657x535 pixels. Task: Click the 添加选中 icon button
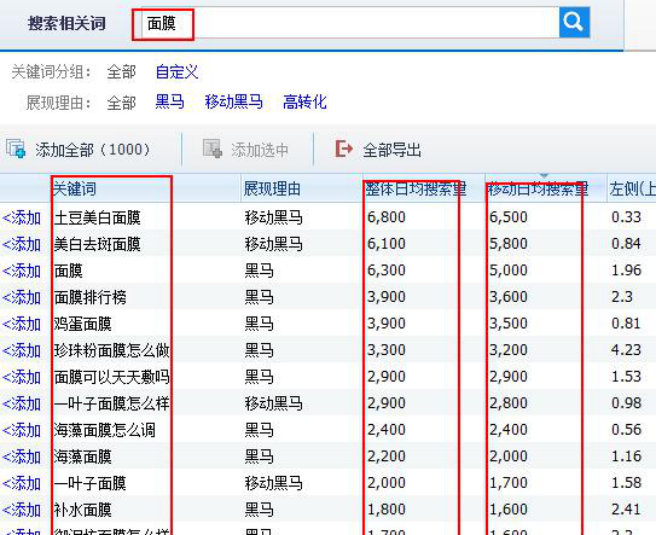[x=212, y=150]
